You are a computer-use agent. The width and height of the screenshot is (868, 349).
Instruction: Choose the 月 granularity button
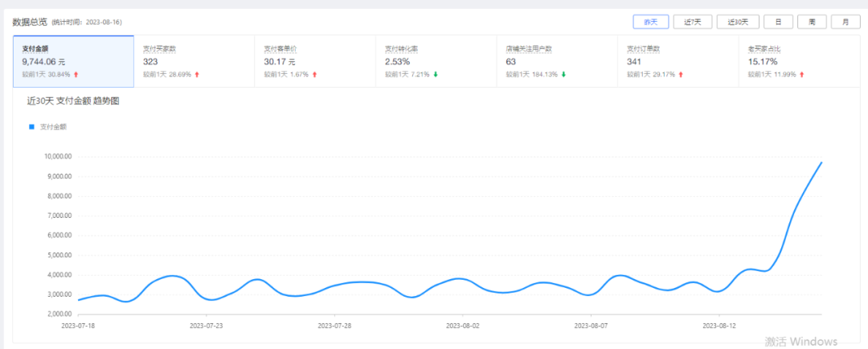[845, 22]
